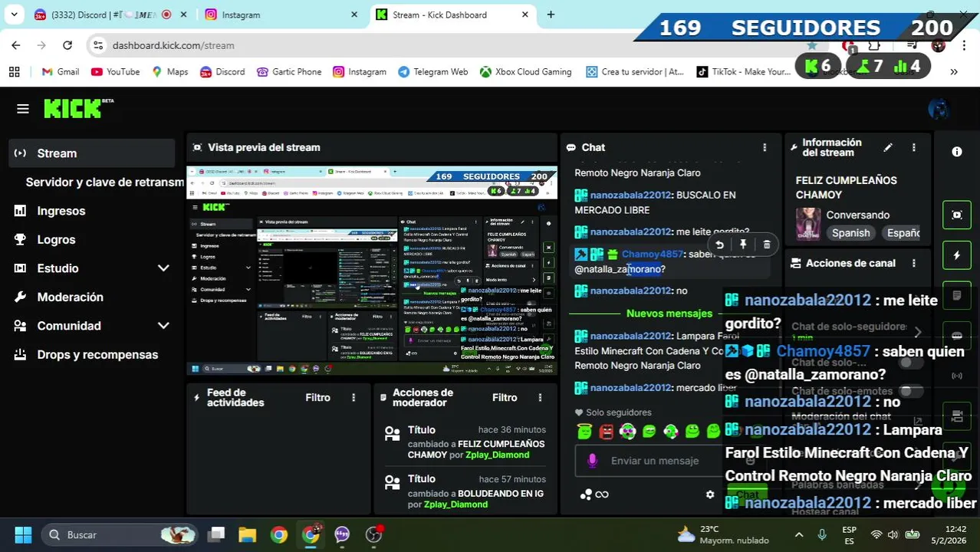Open Filtro in Acciones de moderador

point(505,397)
